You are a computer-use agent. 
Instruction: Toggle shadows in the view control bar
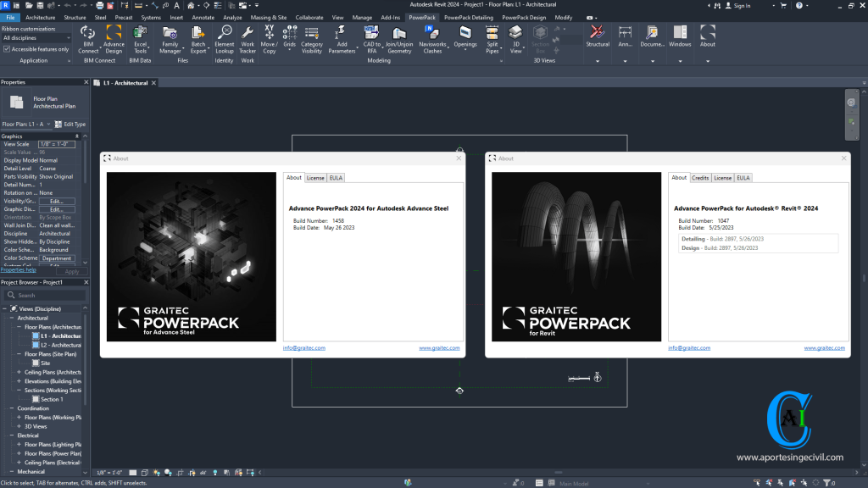tap(167, 472)
